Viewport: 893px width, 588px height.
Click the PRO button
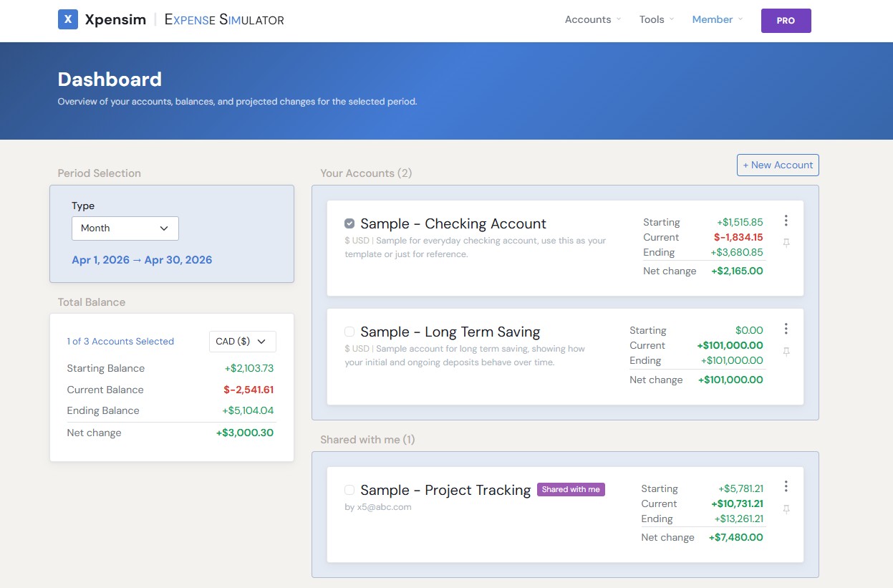coord(786,21)
